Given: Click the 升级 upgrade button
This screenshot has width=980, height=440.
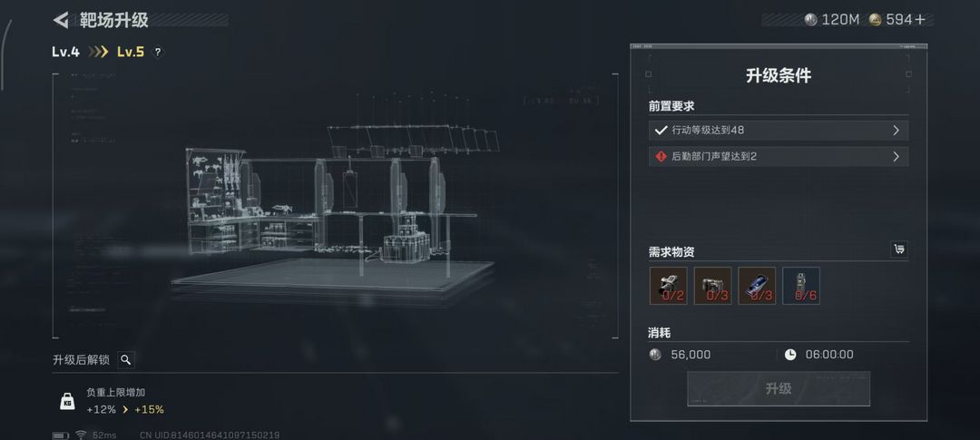Looking at the screenshot, I should coord(779,389).
